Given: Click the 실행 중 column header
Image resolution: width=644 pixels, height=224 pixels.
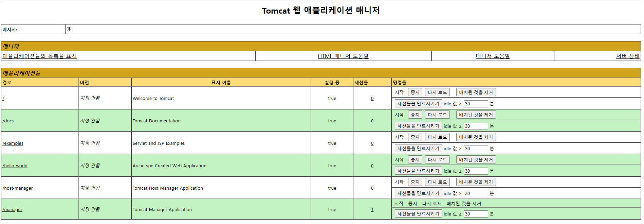Looking at the screenshot, I should point(332,83).
